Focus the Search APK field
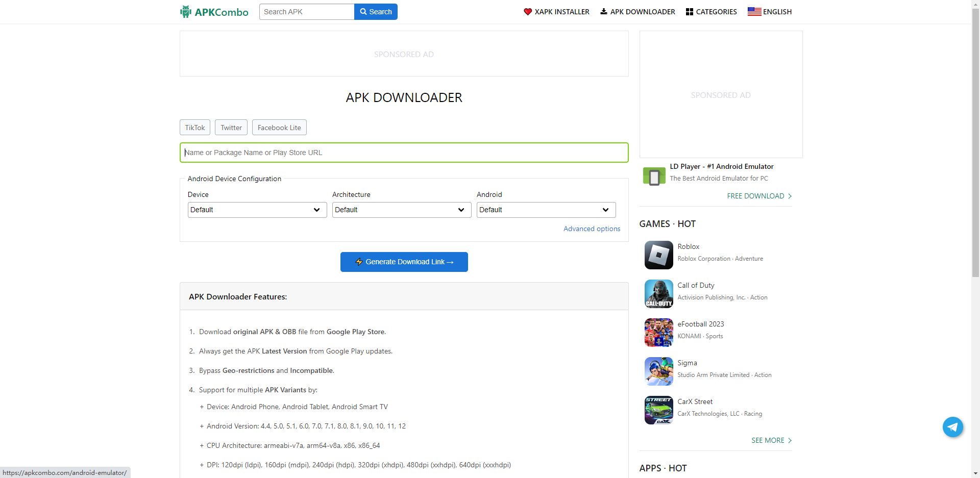This screenshot has width=980, height=478. pos(307,12)
